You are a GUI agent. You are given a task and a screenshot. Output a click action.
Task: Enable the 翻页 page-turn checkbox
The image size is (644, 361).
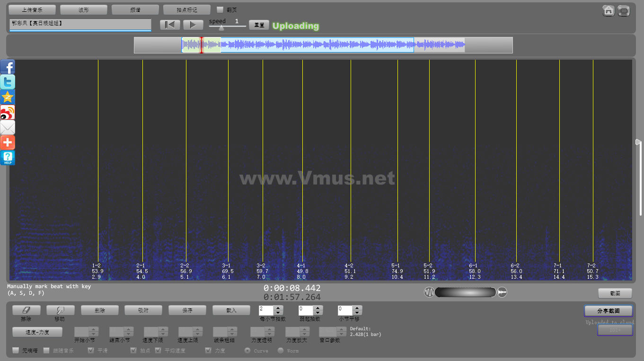[220, 9]
